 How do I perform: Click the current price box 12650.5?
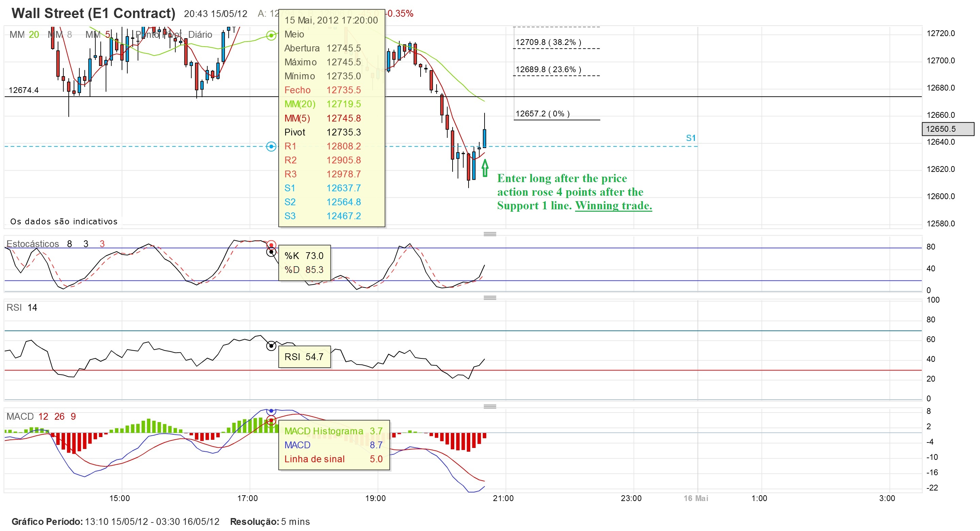coord(948,129)
